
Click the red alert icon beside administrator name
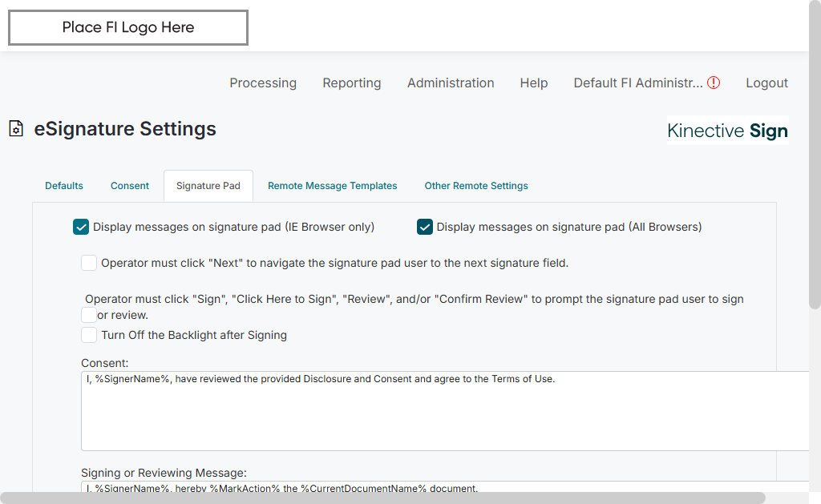(714, 83)
